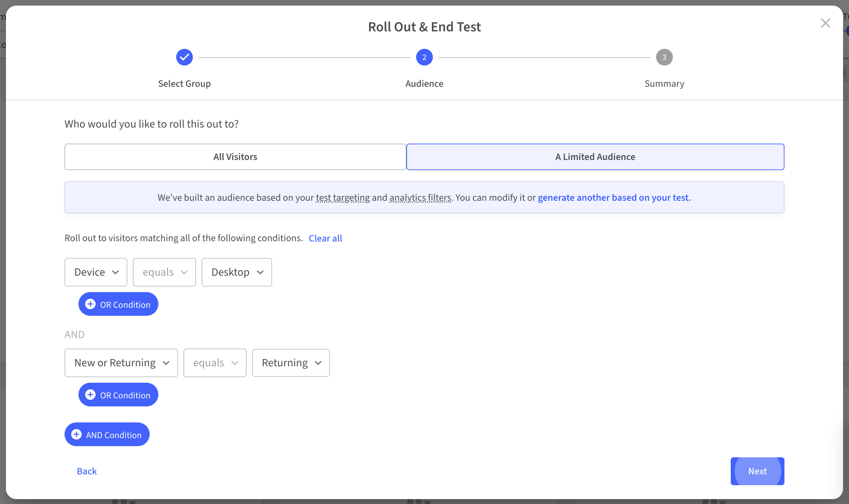Screen dimensions: 849x504
Task: Click plus icon on AND Condition button
Action: (76, 435)
